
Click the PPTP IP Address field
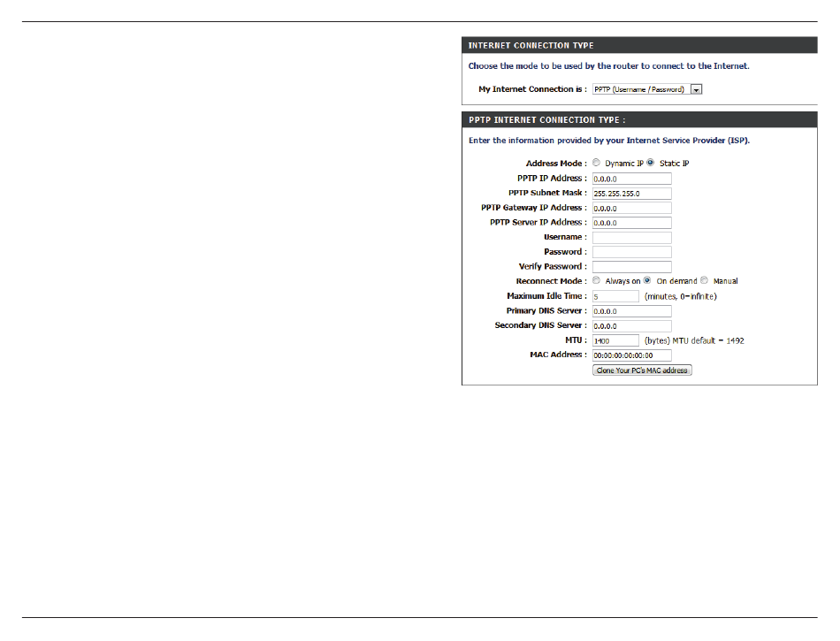(631, 179)
